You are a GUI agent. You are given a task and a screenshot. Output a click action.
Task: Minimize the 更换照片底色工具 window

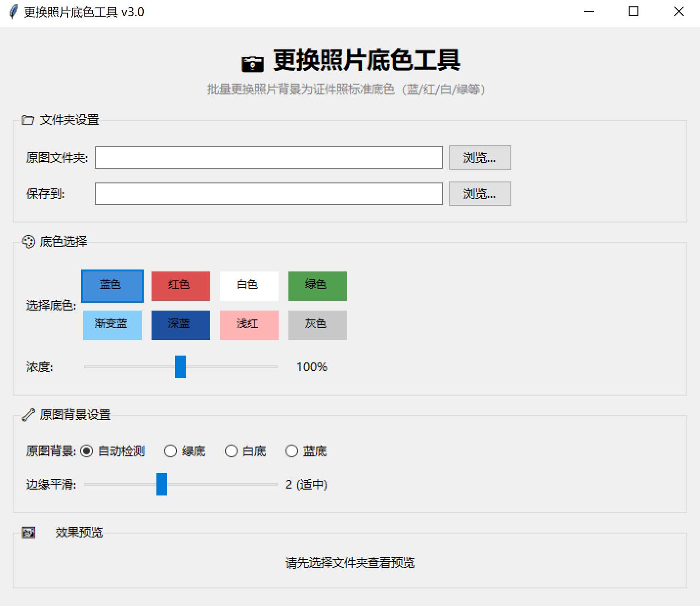click(589, 12)
